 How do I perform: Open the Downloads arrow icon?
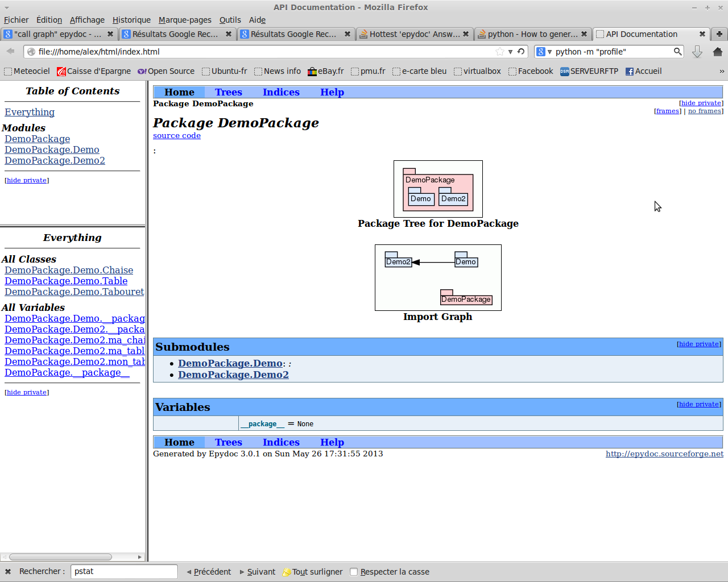tap(697, 52)
